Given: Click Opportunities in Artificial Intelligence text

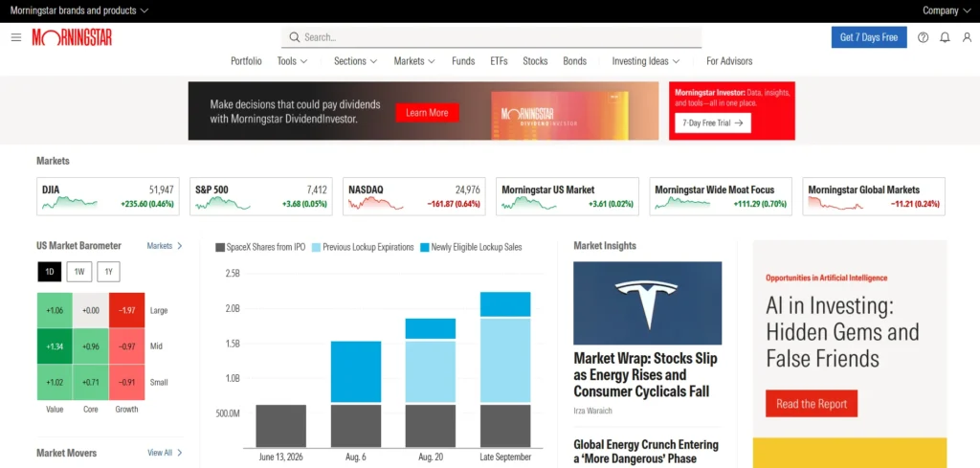Looking at the screenshot, I should pos(826,279).
